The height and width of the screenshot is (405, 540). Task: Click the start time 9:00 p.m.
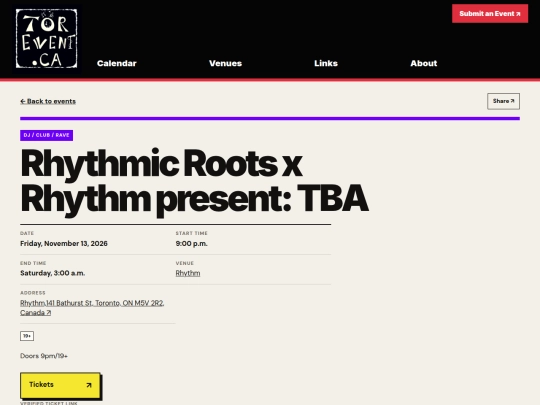[191, 243]
